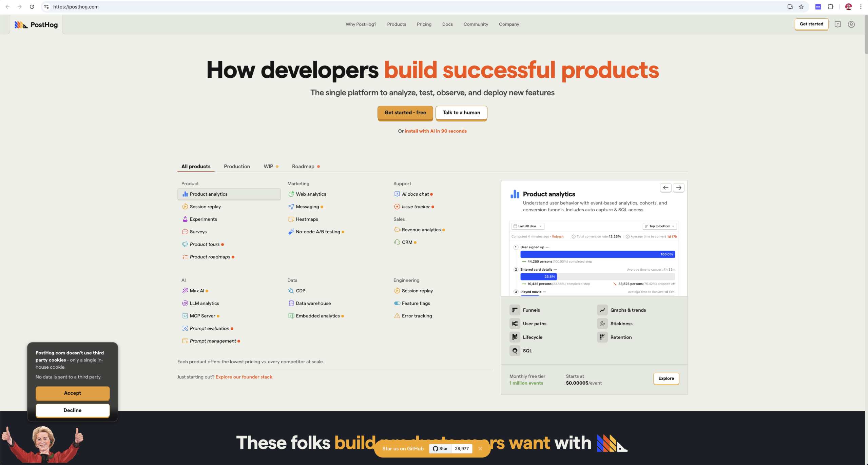The image size is (868, 465).
Task: Click Refresh link in funnel preview
Action: point(558,237)
